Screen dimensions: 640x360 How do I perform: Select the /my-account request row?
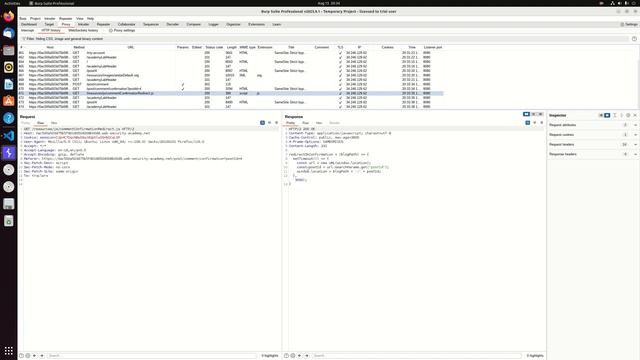pos(231,53)
